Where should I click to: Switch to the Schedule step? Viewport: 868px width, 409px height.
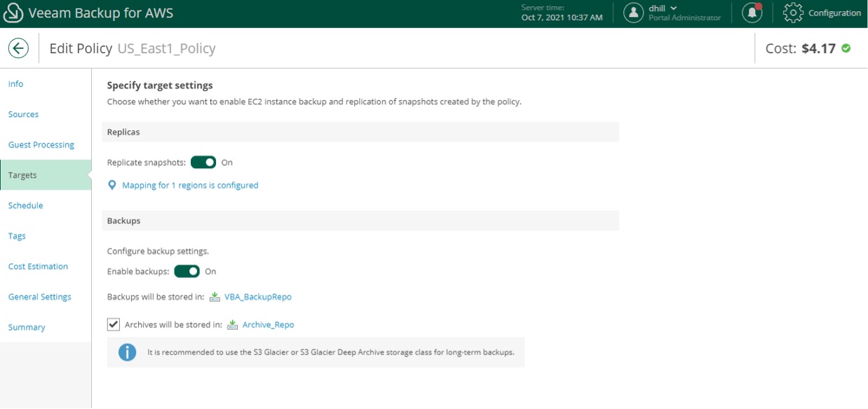(x=25, y=206)
